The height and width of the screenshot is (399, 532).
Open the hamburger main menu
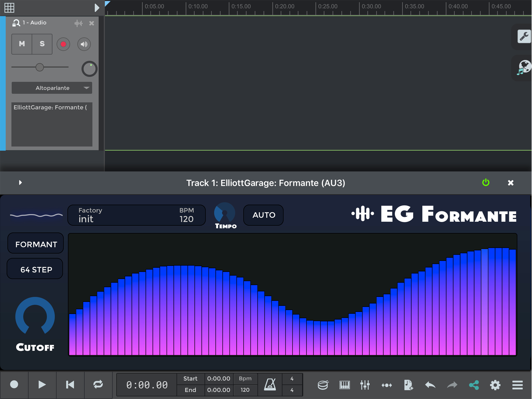click(x=517, y=385)
